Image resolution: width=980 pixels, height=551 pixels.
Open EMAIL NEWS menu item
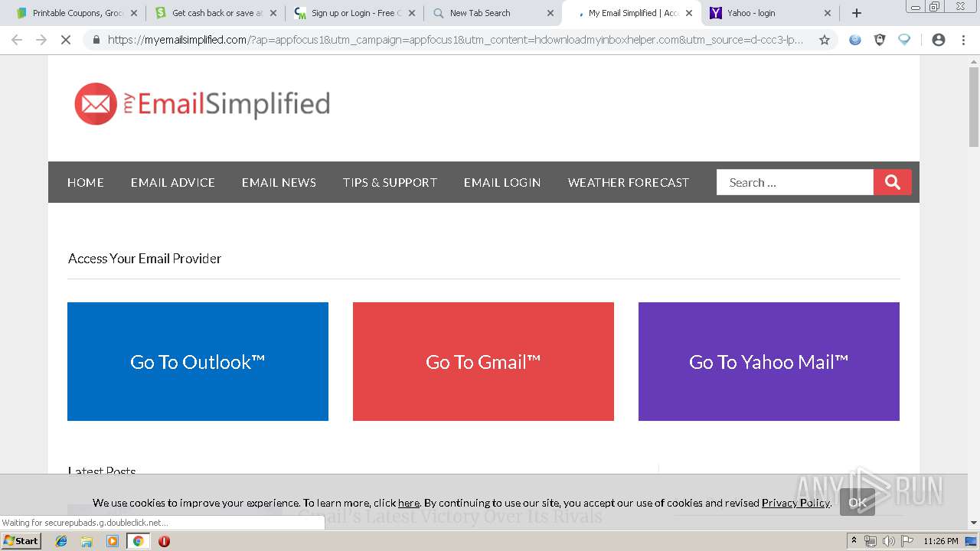(x=279, y=182)
